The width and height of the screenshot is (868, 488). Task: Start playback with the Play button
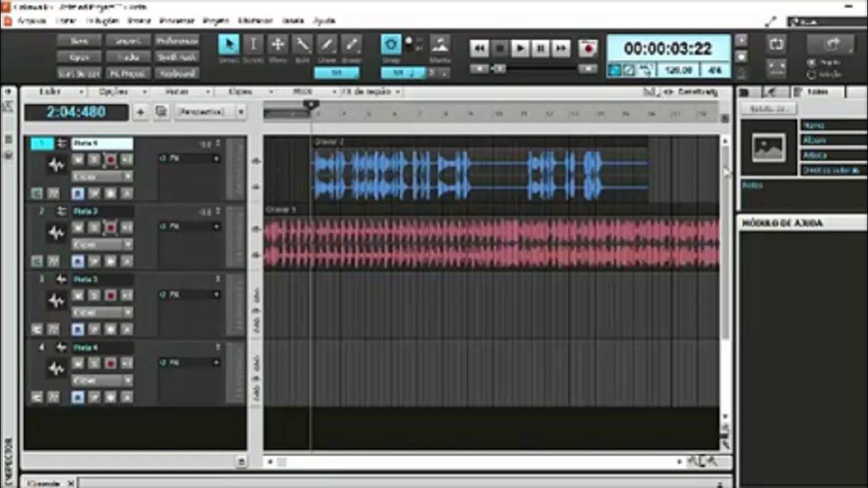pyautogui.click(x=520, y=48)
